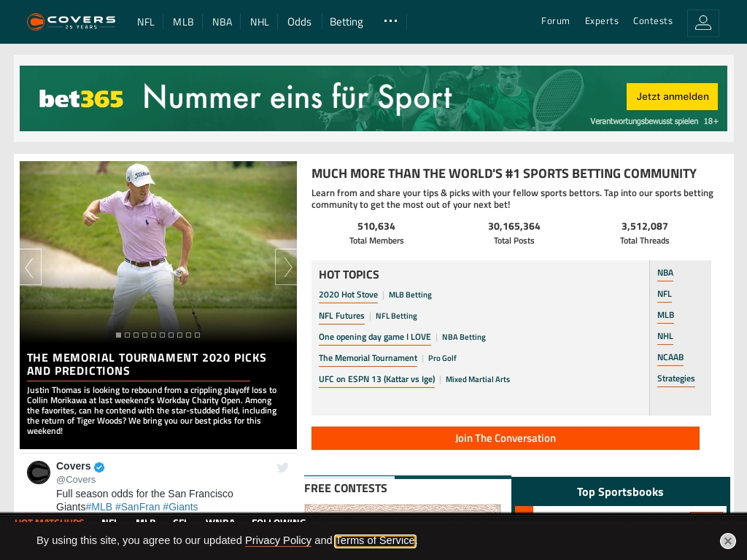747x560 pixels.
Task: Click the Covers logo in header
Action: [71, 22]
